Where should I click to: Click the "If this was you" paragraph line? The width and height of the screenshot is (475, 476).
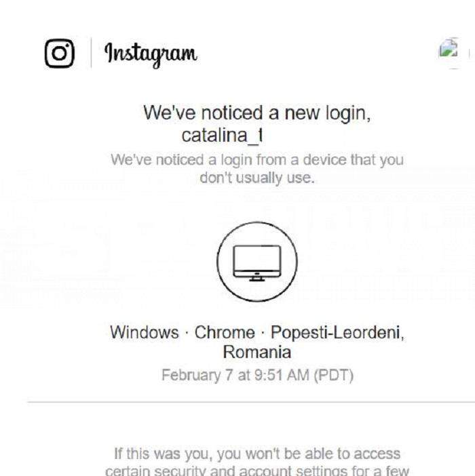256,453
